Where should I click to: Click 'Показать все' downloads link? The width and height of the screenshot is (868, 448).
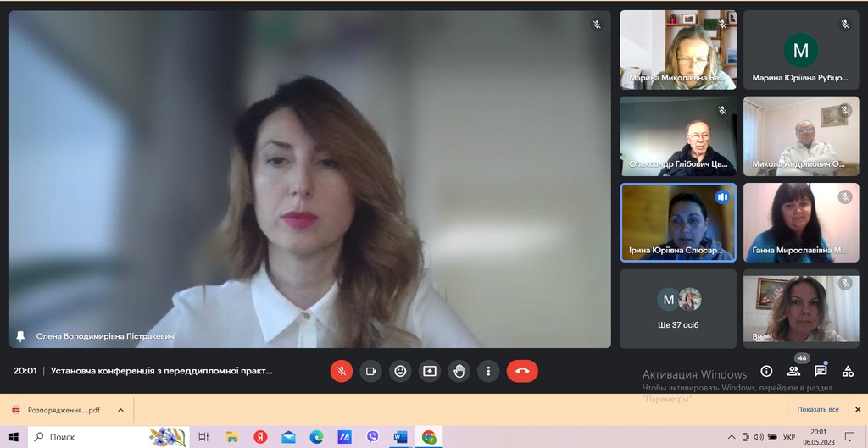pos(818,410)
